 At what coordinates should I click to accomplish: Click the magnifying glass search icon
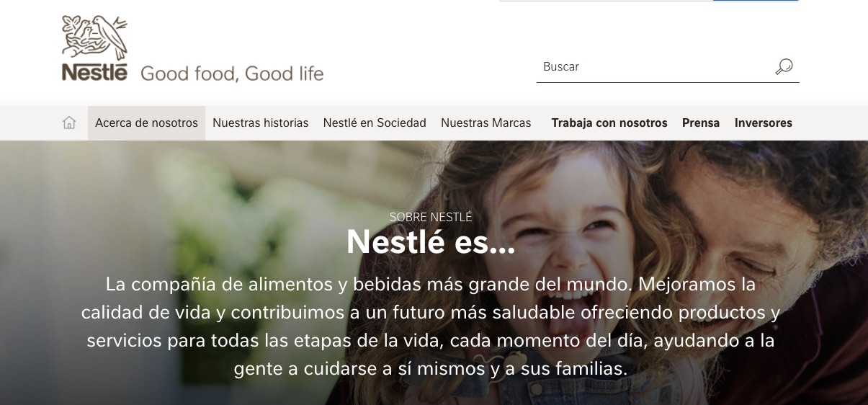784,66
